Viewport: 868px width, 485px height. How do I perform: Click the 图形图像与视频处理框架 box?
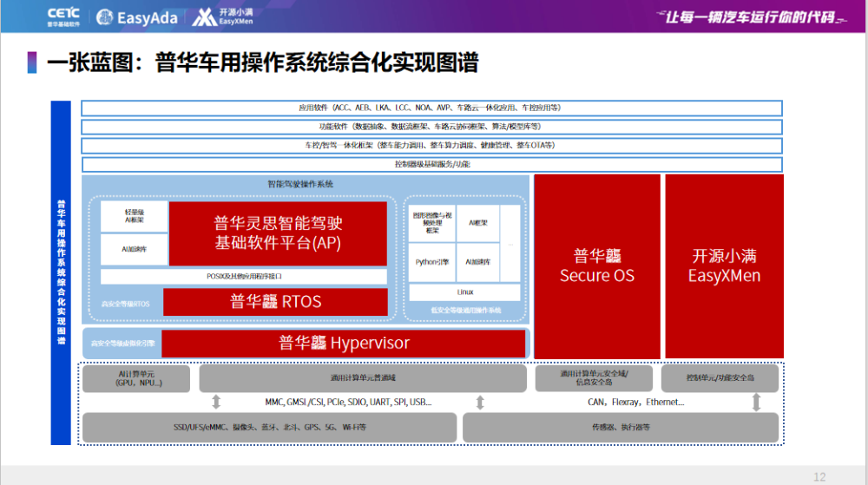tap(431, 223)
